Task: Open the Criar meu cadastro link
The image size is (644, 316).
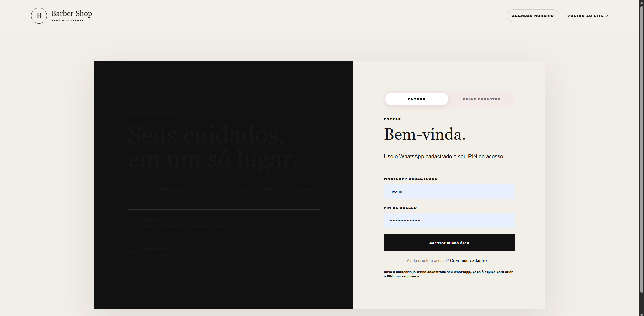Action: point(471,261)
